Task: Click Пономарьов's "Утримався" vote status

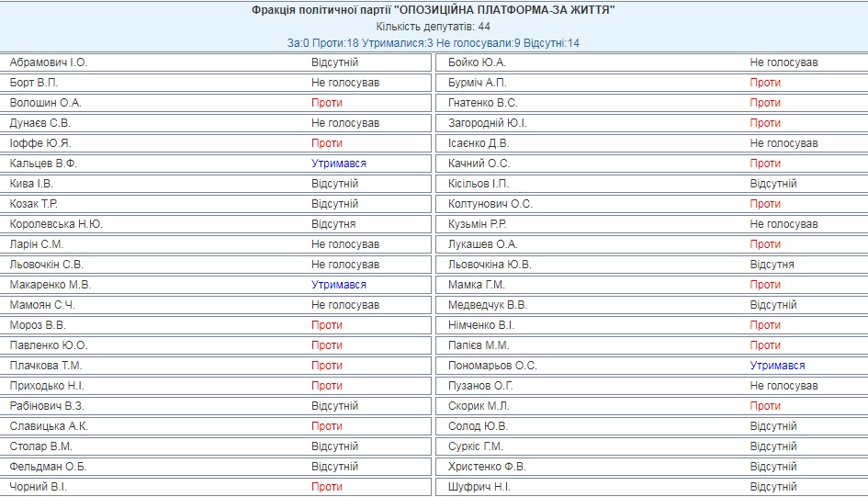Action: pyautogui.click(x=777, y=366)
